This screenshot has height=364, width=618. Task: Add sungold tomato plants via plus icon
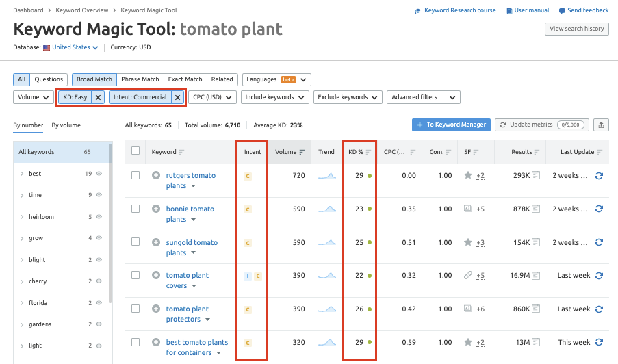(156, 242)
